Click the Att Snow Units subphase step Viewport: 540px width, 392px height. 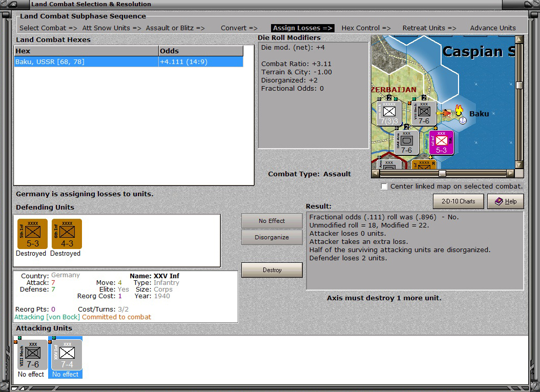(112, 28)
